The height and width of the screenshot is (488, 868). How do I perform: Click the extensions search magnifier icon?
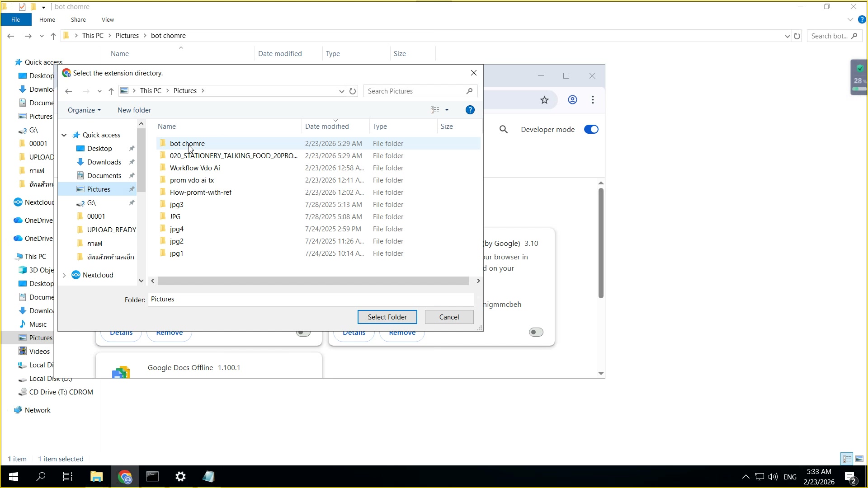(503, 130)
